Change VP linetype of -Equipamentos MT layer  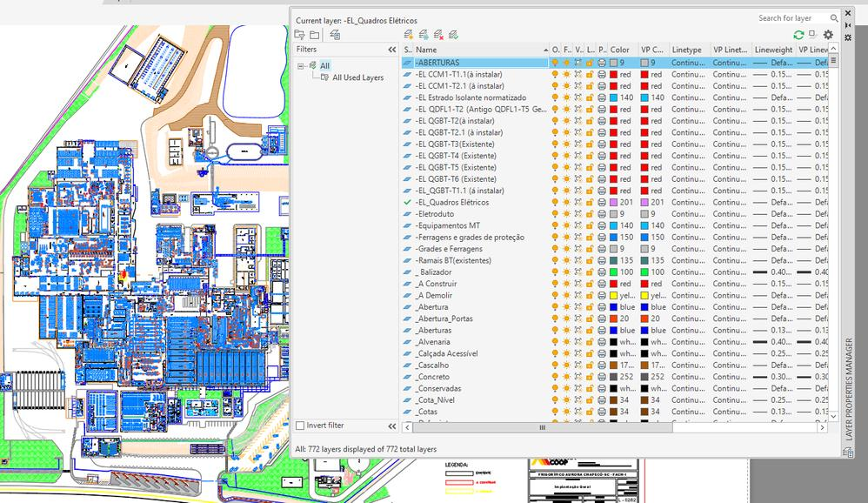[730, 225]
